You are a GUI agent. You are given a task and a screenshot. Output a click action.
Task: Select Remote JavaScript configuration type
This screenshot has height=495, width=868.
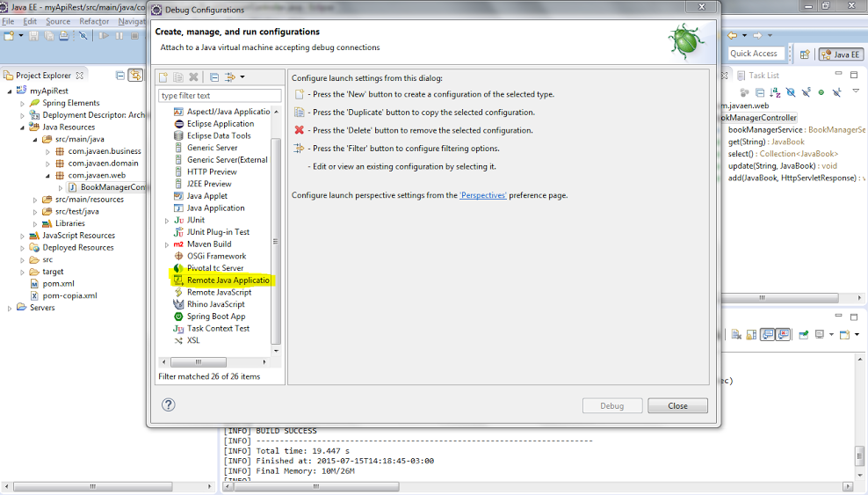213,293
